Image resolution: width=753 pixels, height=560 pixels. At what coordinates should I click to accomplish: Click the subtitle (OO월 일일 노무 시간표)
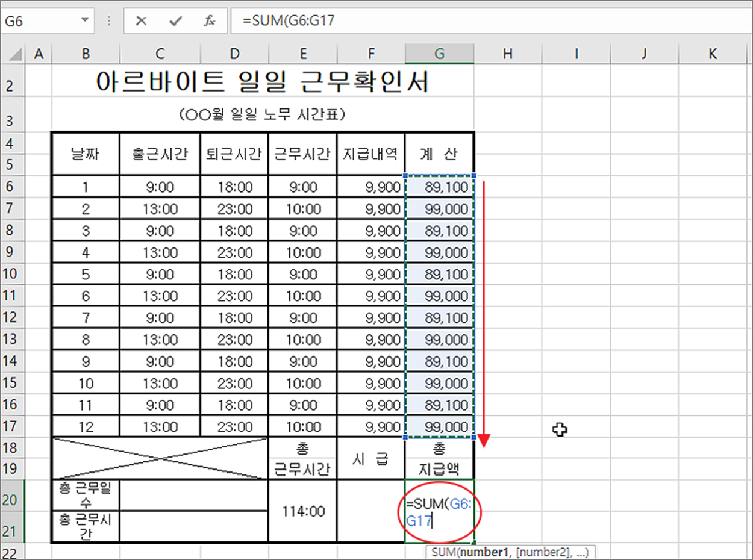tap(263, 114)
